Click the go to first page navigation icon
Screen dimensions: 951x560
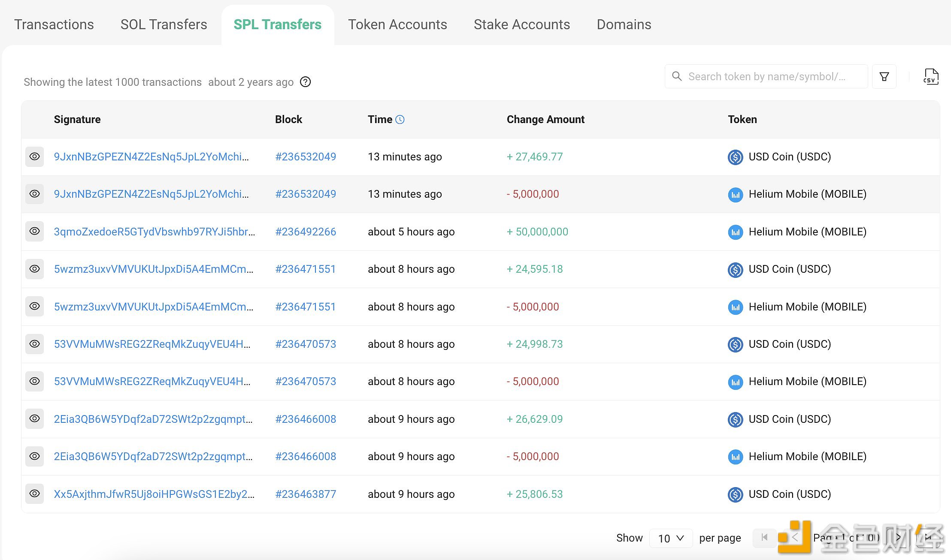763,537
